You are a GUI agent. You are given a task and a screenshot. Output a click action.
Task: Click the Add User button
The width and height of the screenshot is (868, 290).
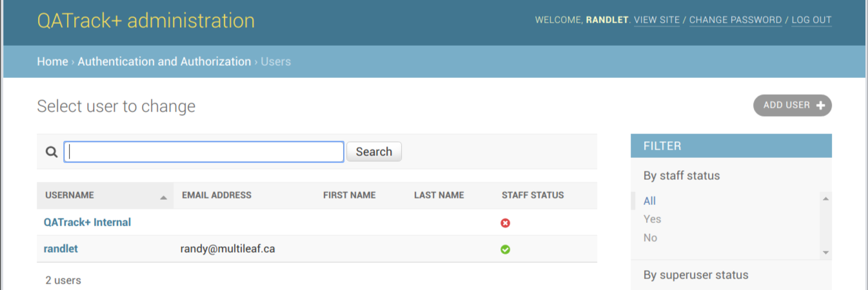coord(793,106)
